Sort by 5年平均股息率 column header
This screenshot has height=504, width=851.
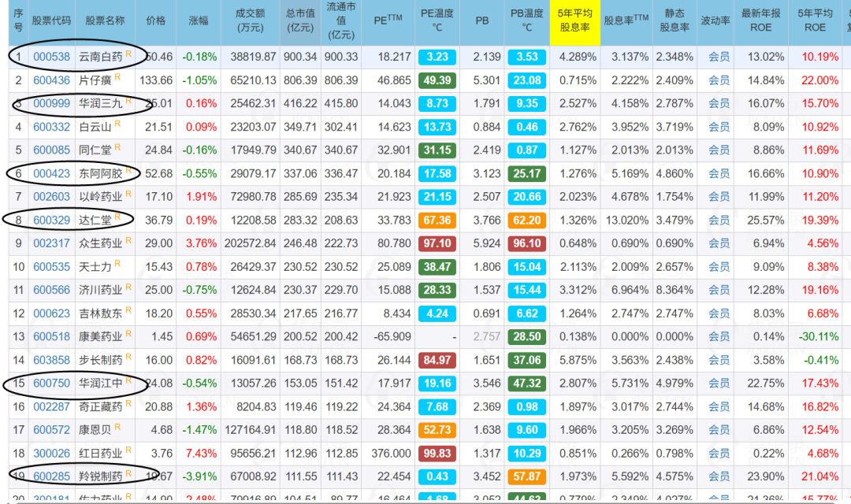tap(574, 22)
